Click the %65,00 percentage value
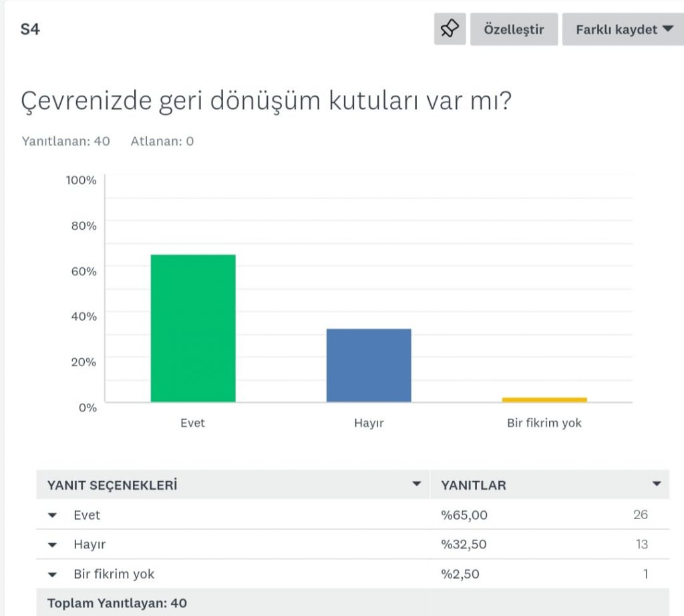This screenshot has width=684, height=616. click(464, 515)
